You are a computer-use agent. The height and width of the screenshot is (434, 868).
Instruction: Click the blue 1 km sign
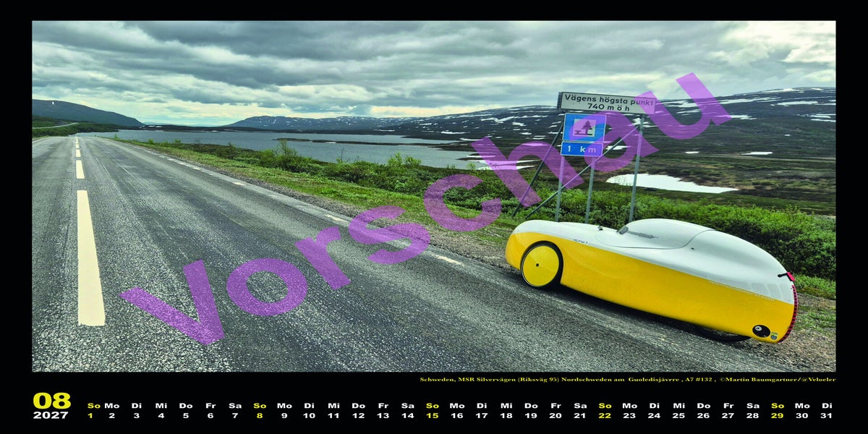pos(582,149)
